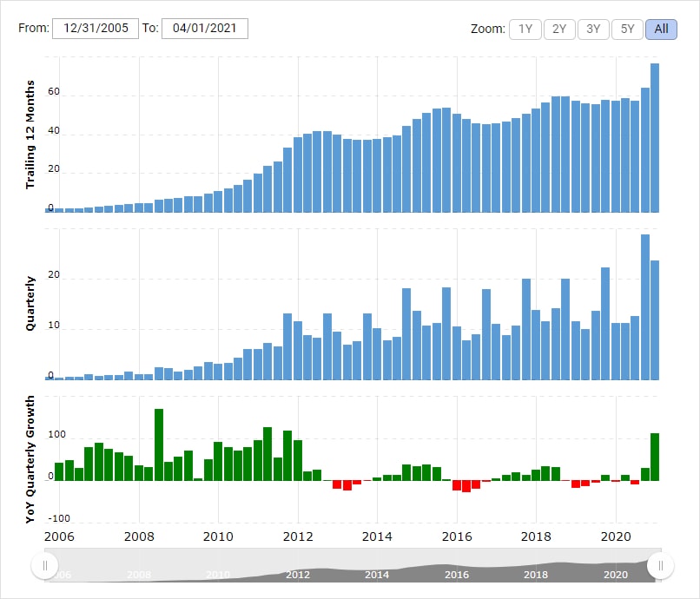700x599 pixels.
Task: Click the Trailing 12 Months axis title
Action: click(x=30, y=135)
